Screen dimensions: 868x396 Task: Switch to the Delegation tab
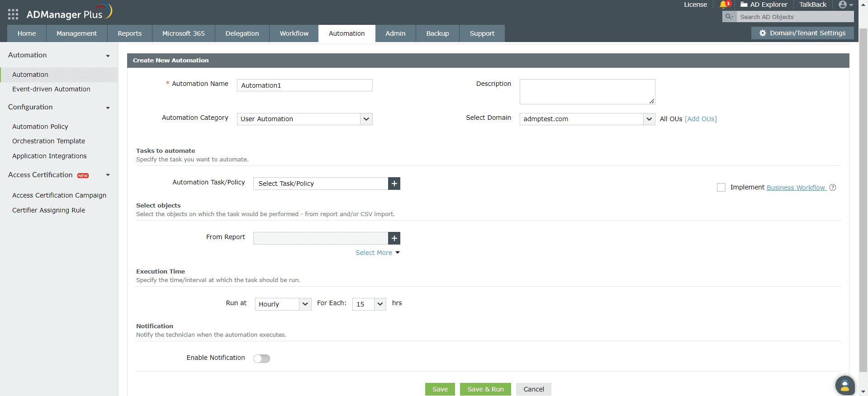click(242, 33)
